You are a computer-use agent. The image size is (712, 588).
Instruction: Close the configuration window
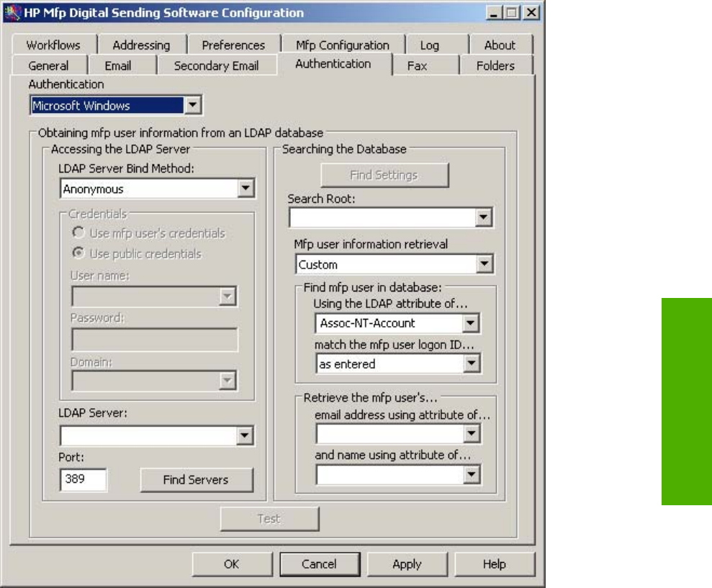point(531,12)
